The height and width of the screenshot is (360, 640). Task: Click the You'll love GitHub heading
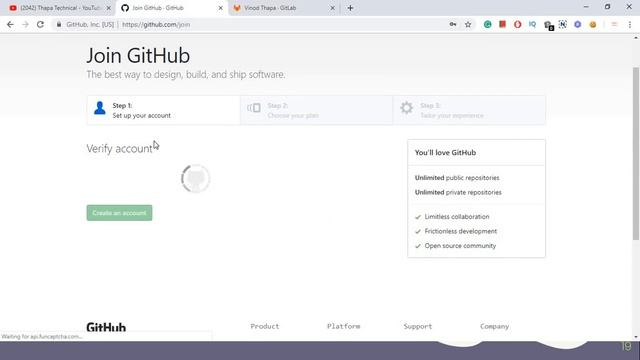445,153
